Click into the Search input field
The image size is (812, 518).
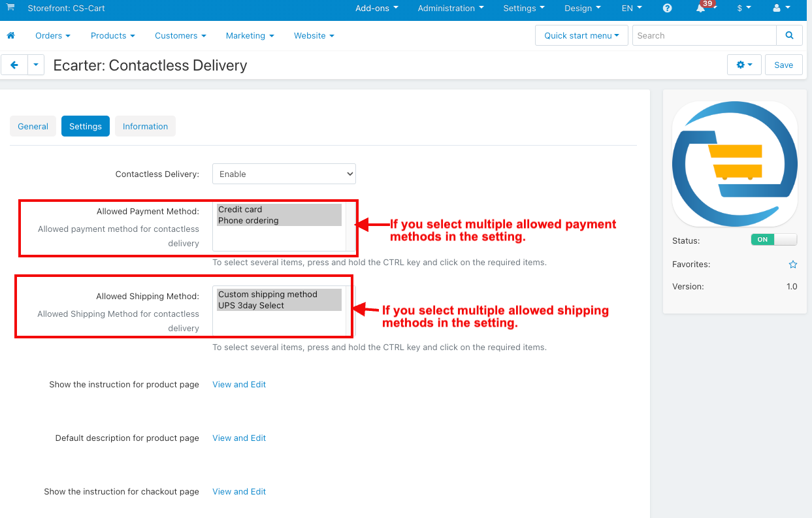(704, 35)
